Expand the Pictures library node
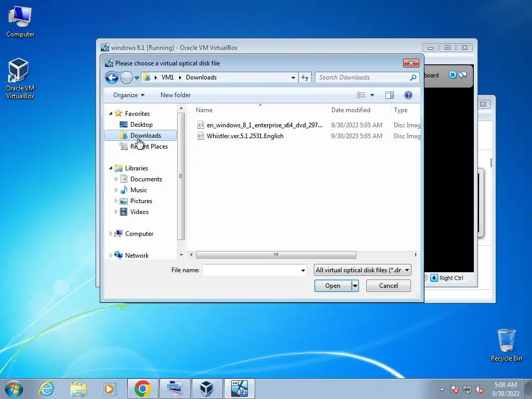This screenshot has height=399, width=532. (116, 201)
